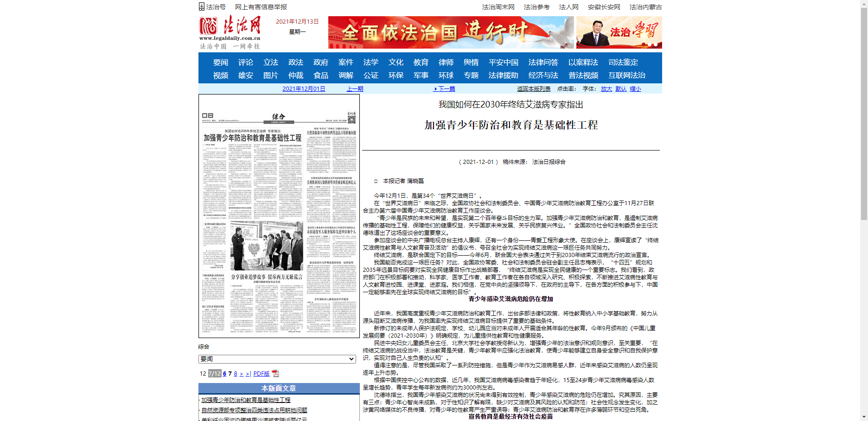Click 返回本版列表 link
Image resolution: width=868 pixels, height=421 pixels.
pos(534,89)
